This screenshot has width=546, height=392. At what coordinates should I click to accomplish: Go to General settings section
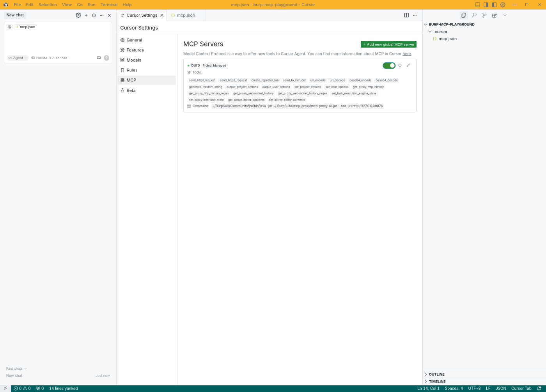tap(147, 40)
